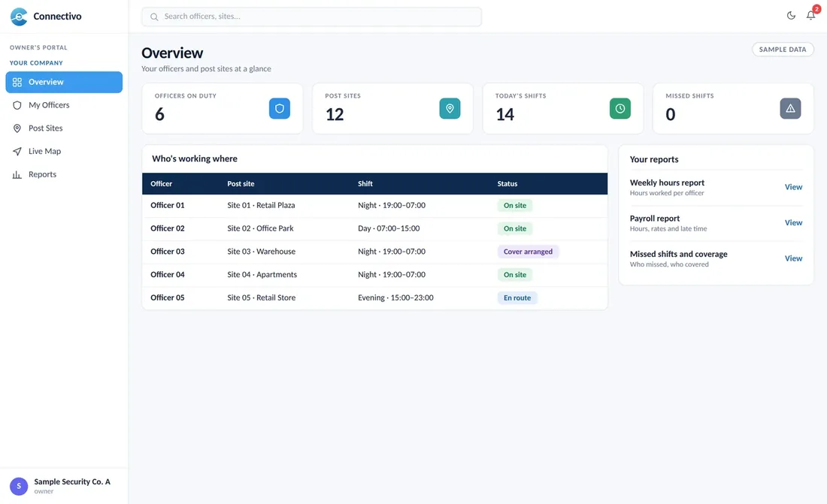Click the search magnifier icon
The image size is (827, 504).
(x=154, y=17)
